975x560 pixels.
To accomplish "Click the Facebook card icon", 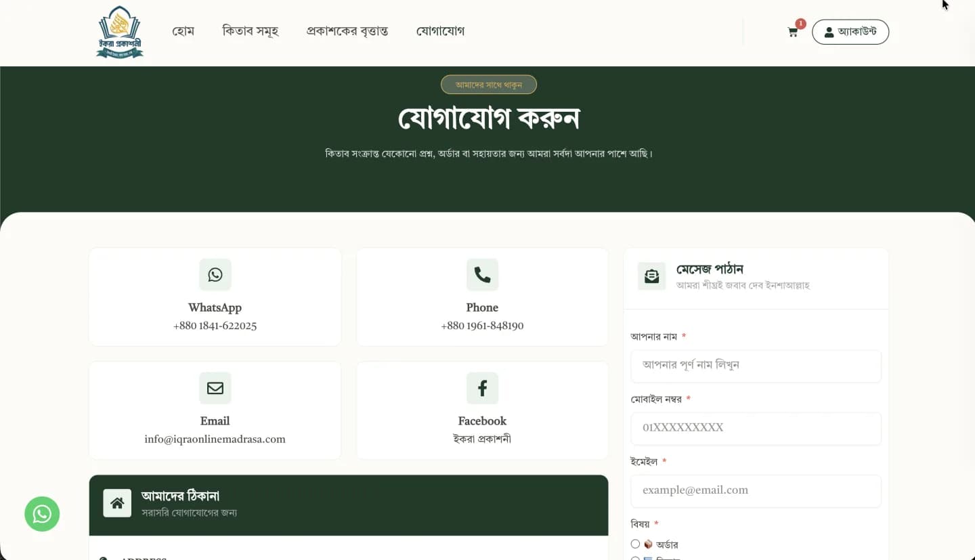I will [x=482, y=388].
